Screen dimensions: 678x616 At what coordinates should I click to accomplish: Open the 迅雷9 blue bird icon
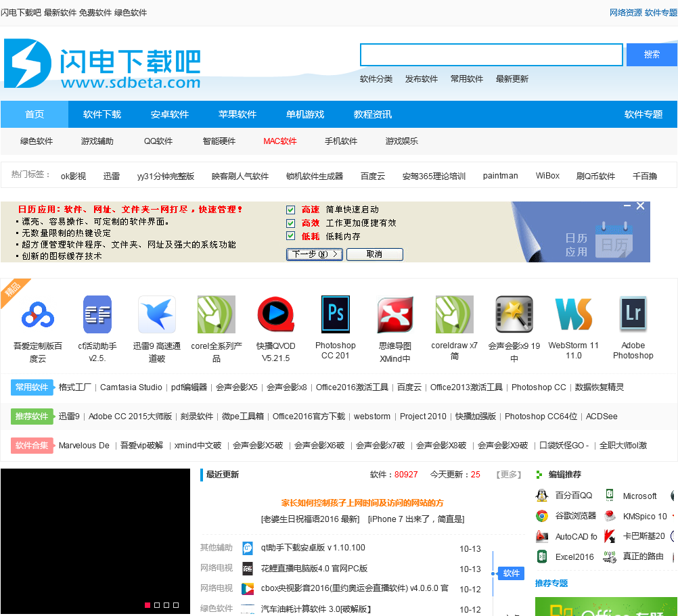point(156,314)
